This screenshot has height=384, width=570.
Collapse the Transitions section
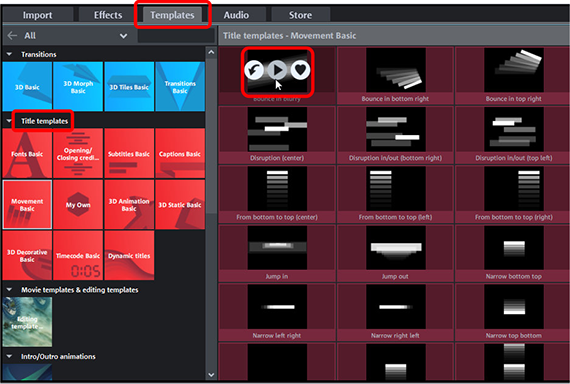click(x=9, y=54)
